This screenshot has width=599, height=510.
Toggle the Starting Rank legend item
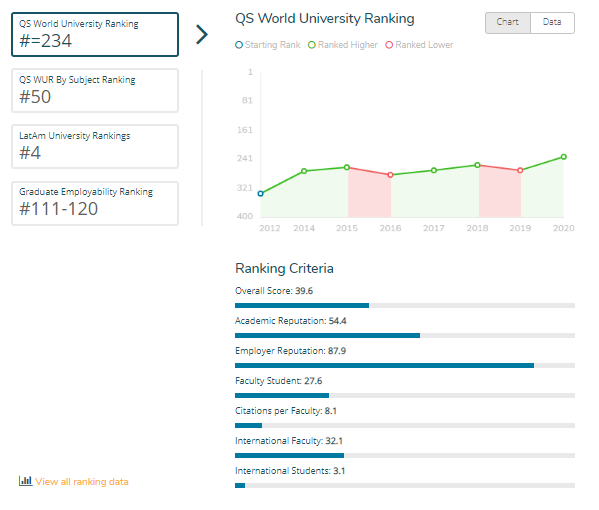268,45
